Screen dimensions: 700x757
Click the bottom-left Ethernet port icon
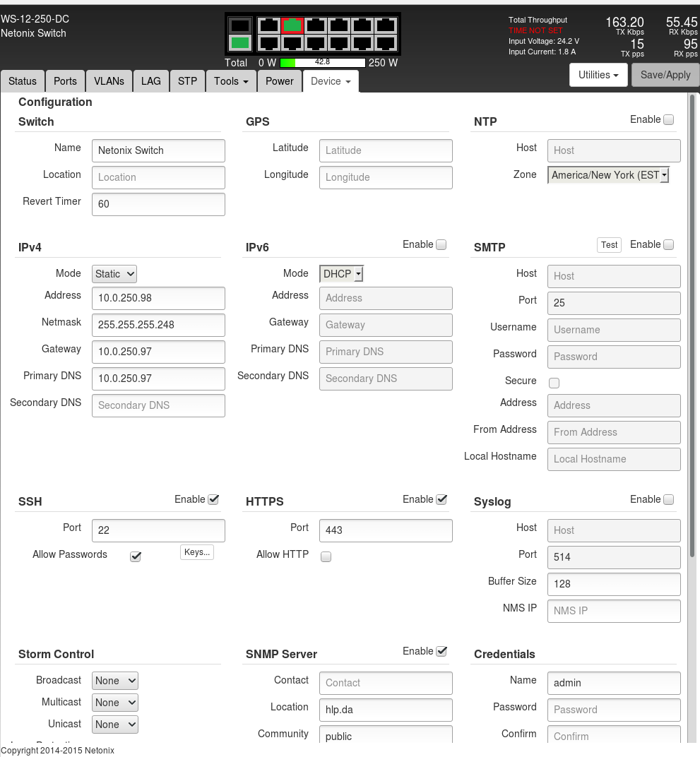click(268, 43)
